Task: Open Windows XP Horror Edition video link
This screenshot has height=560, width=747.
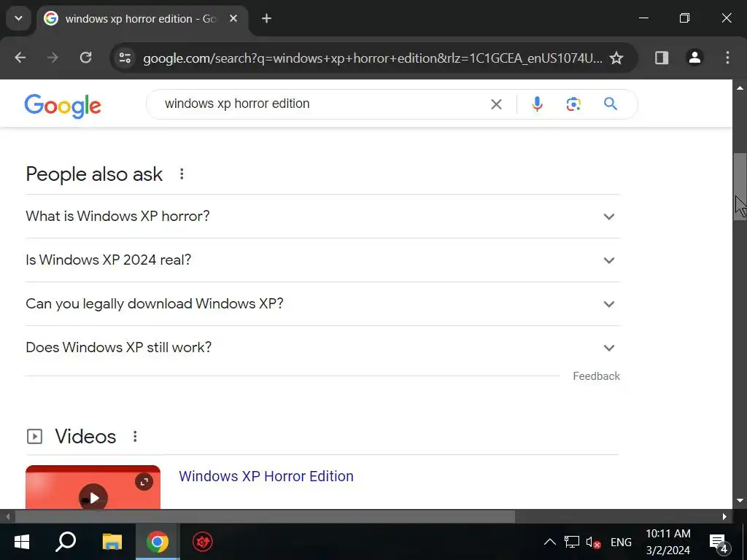Action: click(266, 476)
